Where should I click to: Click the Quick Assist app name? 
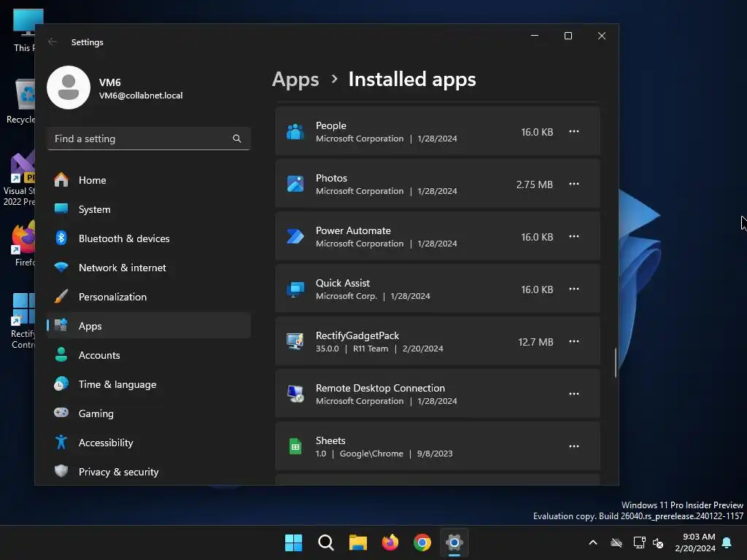pyautogui.click(x=343, y=283)
